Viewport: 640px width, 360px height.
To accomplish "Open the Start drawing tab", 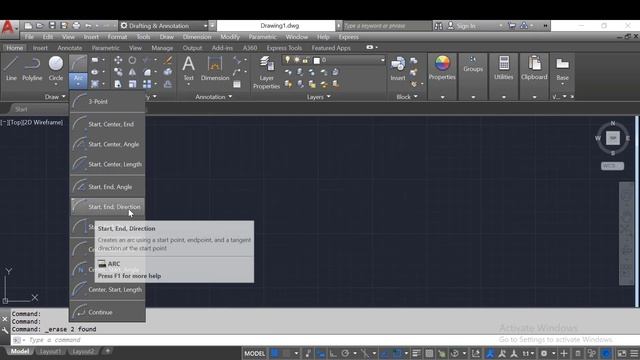I will coord(21,109).
